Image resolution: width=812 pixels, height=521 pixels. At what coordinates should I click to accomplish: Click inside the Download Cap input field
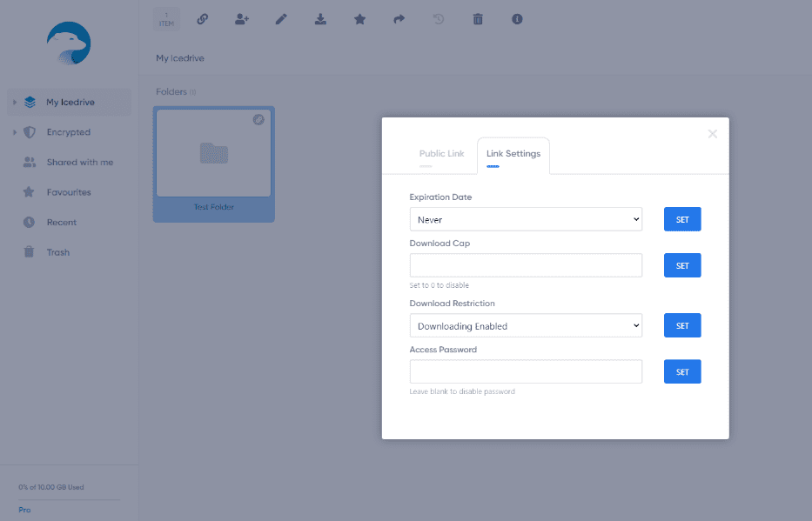tap(526, 265)
